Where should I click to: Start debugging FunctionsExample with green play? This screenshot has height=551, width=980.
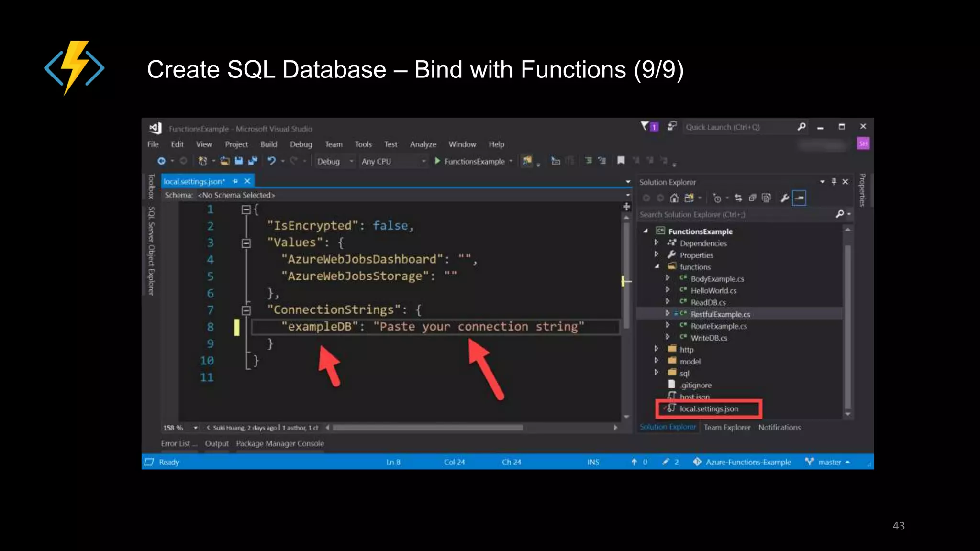[x=437, y=161]
